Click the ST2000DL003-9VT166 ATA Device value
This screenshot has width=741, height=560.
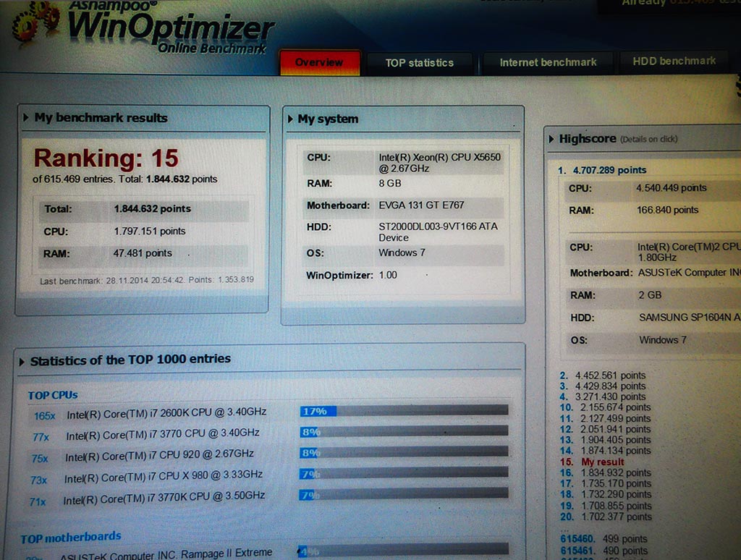438,232
